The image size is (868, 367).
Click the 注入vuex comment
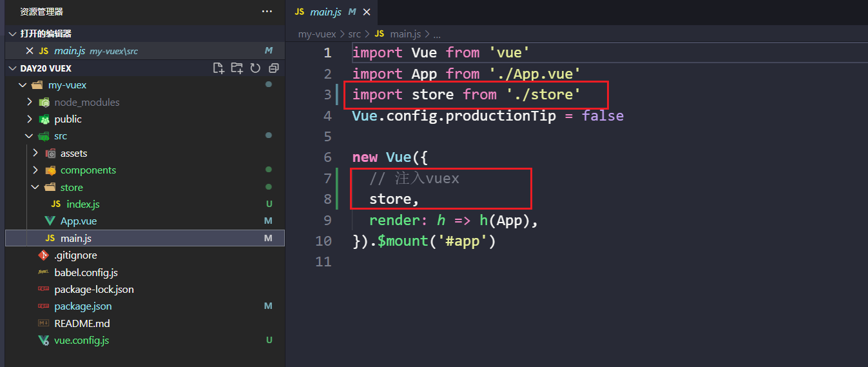414,179
